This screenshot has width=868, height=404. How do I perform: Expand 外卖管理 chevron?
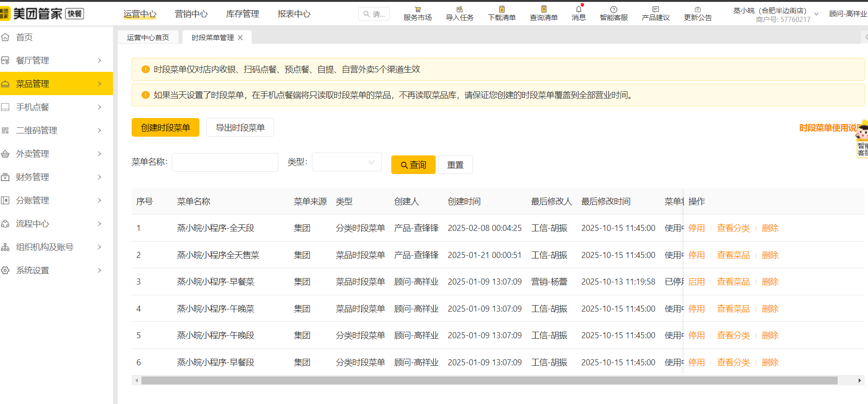point(99,153)
